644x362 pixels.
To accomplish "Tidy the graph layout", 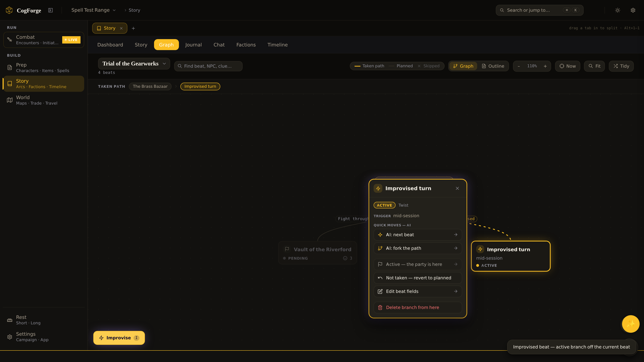I will (621, 66).
